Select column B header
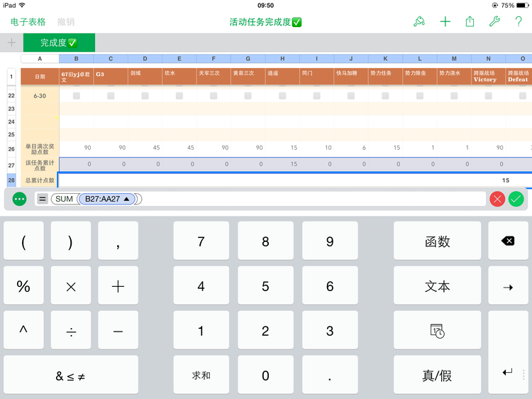The image size is (532, 399). click(x=77, y=59)
